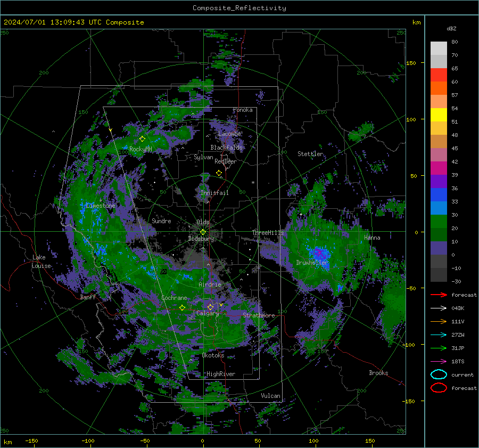The width and height of the screenshot is (479, 448).
Task: Click the yellow diamond marker near RockyMH
Action: 142,139
